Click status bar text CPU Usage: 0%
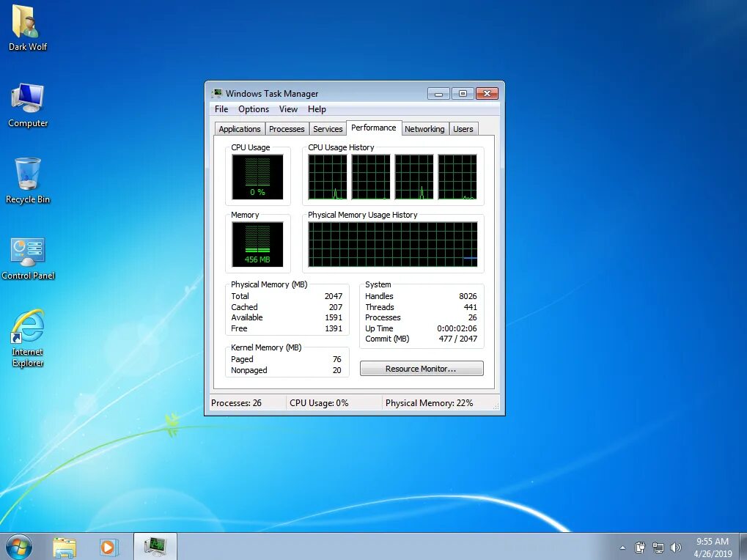Screen dimensions: 747x560 319,403
